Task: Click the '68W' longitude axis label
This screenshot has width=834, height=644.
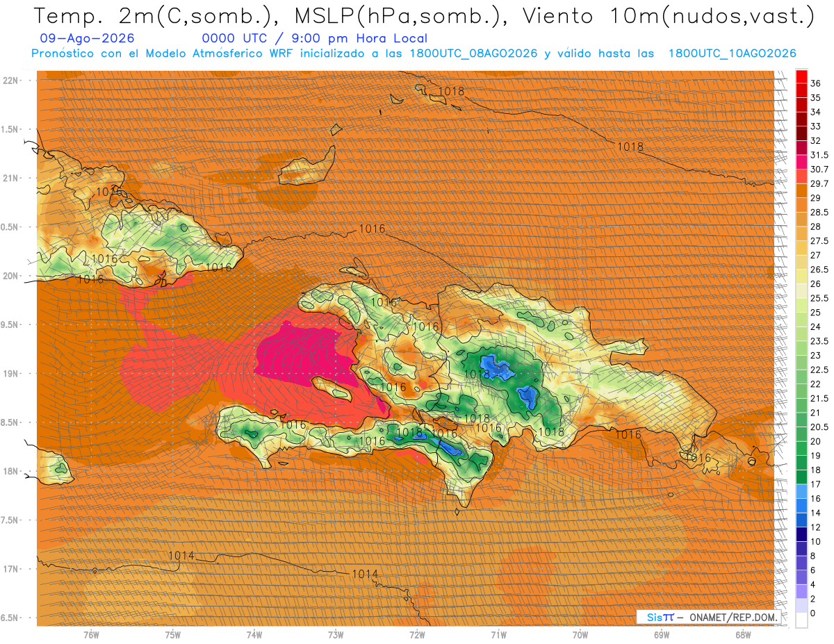Action: point(743,635)
